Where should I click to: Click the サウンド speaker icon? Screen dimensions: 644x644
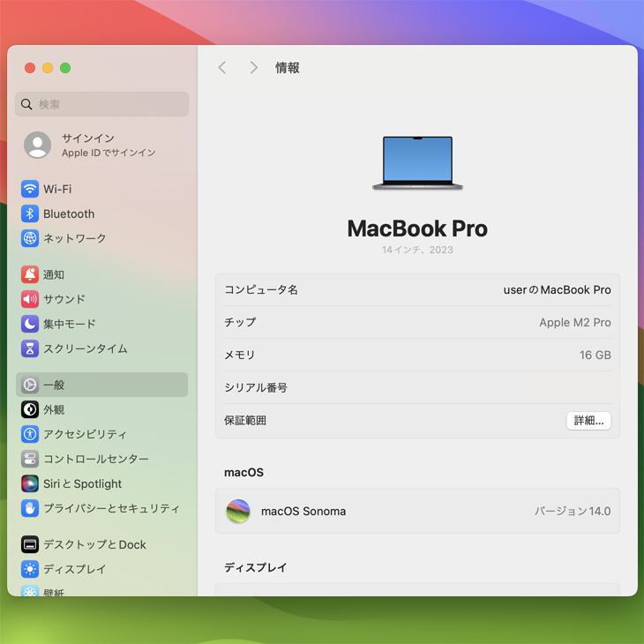point(30,299)
